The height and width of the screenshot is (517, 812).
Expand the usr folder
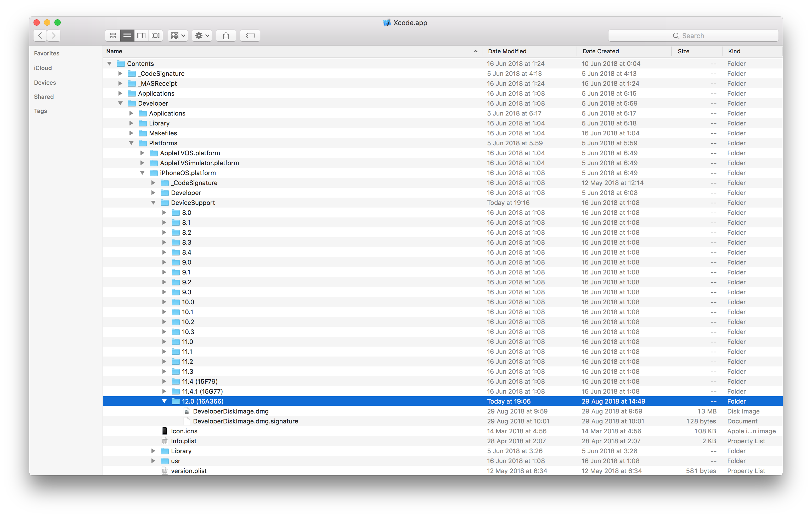coord(154,461)
